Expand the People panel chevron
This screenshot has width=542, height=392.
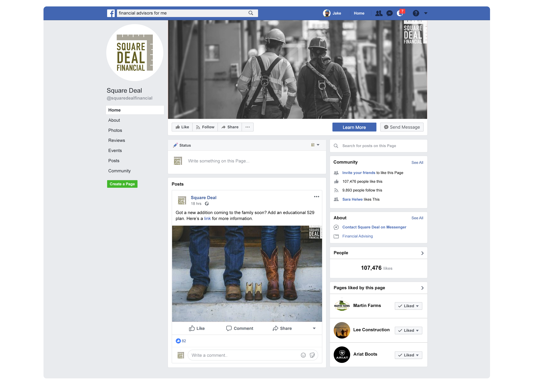tap(422, 253)
